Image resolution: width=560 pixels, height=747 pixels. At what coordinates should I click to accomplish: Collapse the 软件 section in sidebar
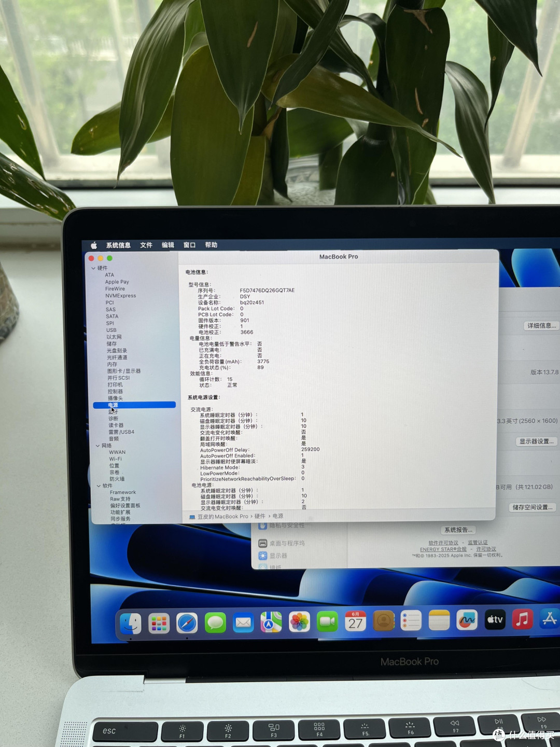pos(99,486)
